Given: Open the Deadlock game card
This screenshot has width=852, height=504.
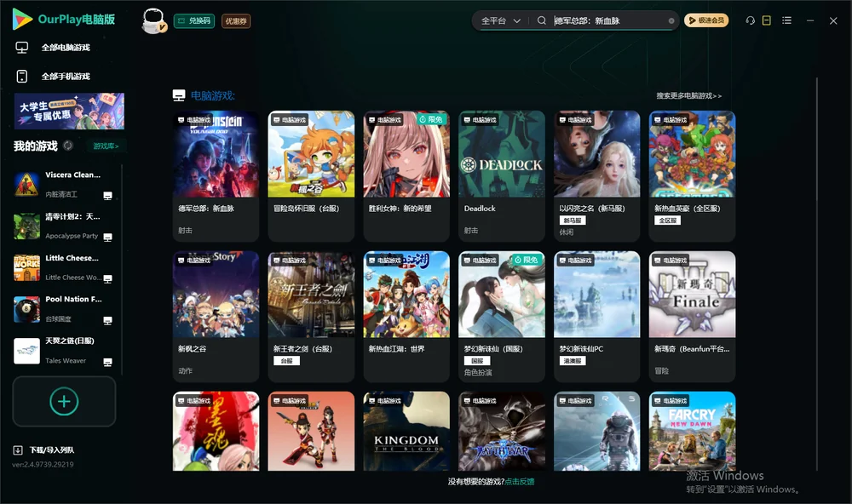Looking at the screenshot, I should pos(502,176).
